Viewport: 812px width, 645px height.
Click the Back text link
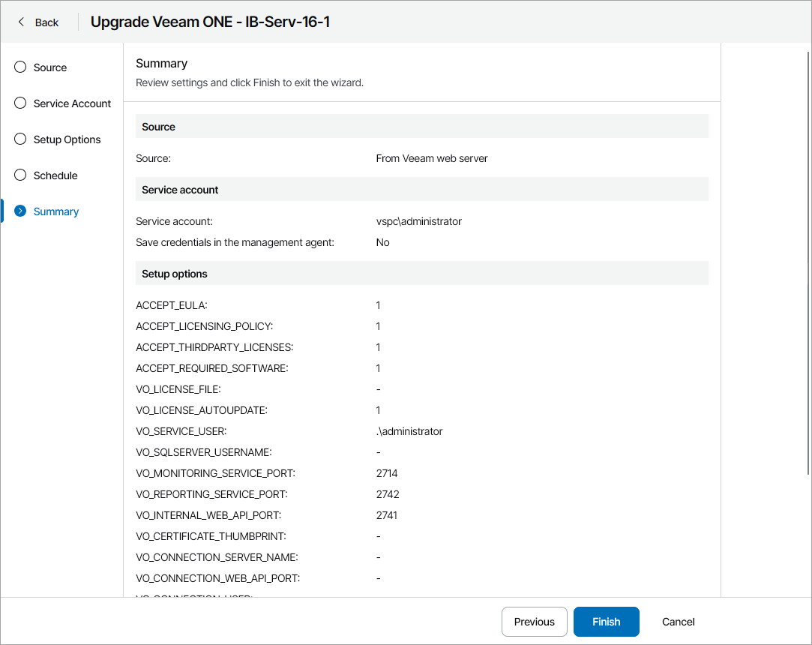(x=46, y=22)
